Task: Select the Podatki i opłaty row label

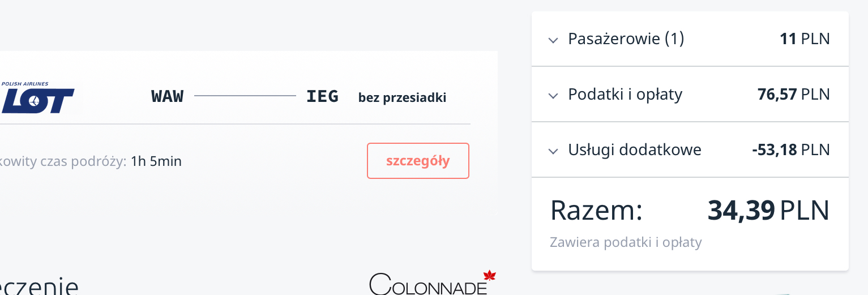Action: [x=625, y=95]
